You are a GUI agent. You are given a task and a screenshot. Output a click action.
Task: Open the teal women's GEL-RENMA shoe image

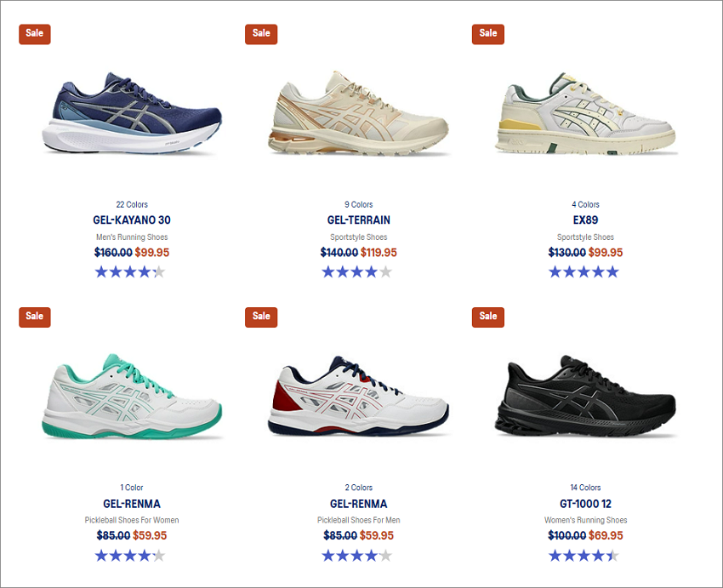132,397
